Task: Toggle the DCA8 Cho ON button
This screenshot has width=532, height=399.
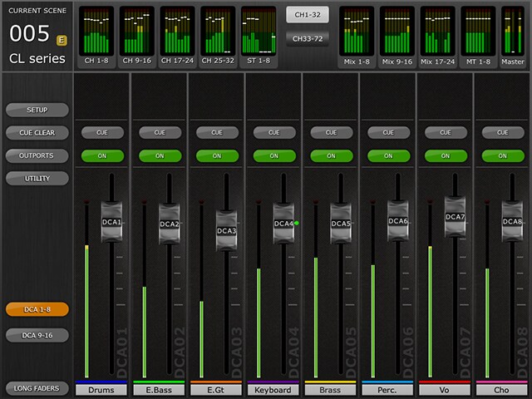Action: 501,155
